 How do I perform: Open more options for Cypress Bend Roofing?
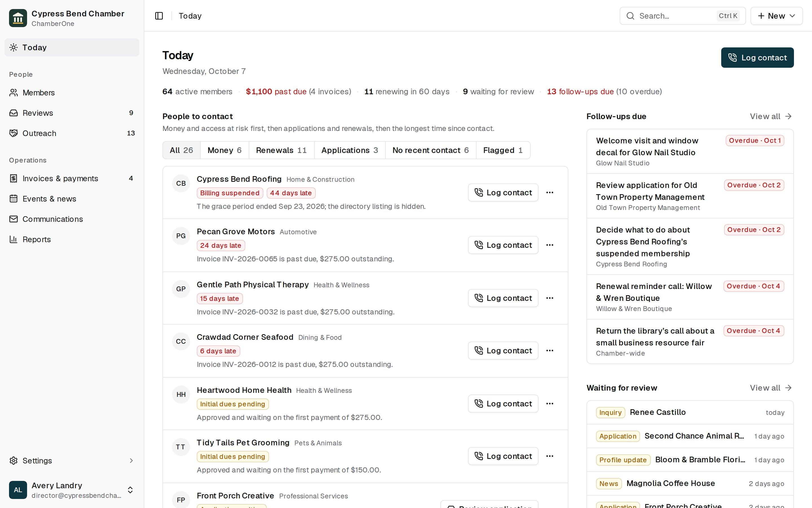coord(550,192)
